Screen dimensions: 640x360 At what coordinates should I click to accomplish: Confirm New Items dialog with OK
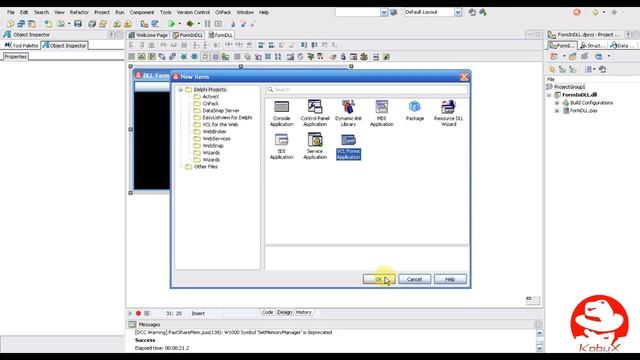379,279
